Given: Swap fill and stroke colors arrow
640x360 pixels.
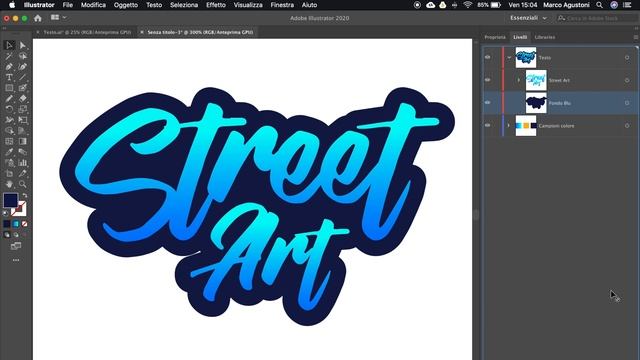Looking at the screenshot, I should pos(24,196).
